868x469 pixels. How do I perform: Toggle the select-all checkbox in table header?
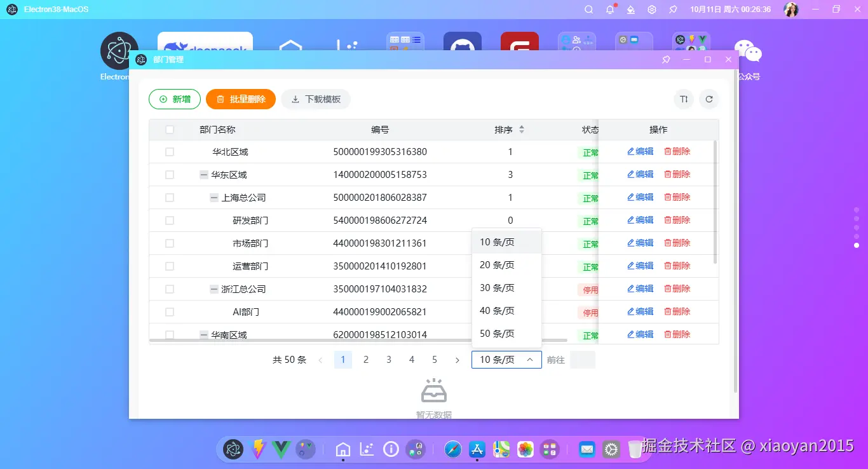(x=169, y=129)
